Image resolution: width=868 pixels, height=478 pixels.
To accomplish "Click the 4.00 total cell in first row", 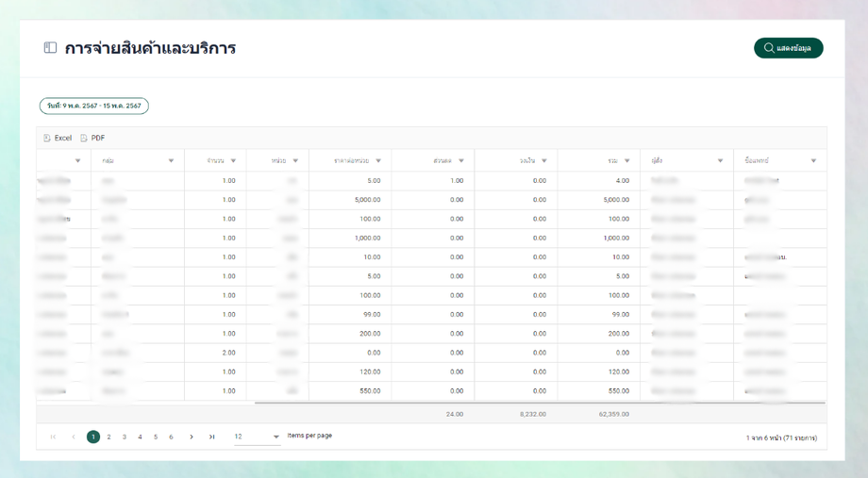I will pos(623,180).
